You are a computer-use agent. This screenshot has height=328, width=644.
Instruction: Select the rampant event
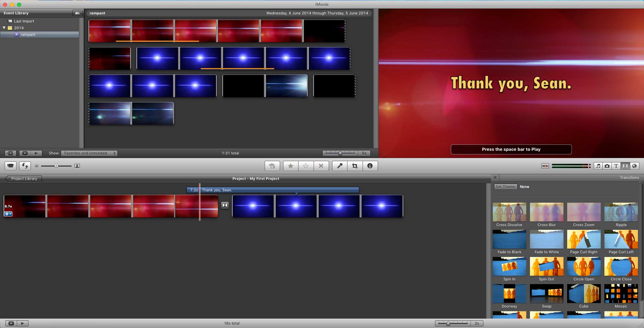point(40,35)
